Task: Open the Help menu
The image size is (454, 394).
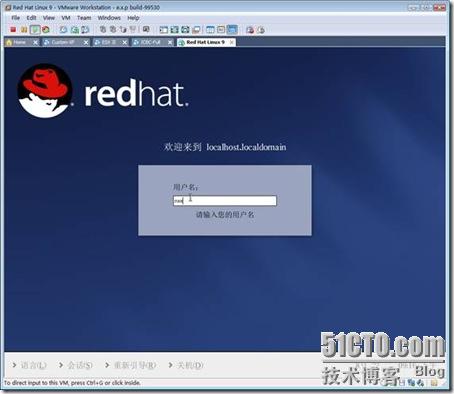Action: pyautogui.click(x=133, y=18)
